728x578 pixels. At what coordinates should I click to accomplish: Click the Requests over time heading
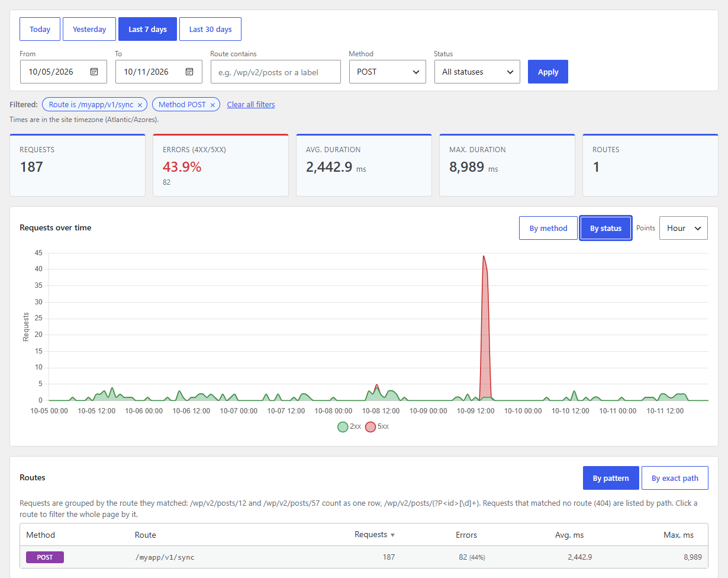[56, 227]
